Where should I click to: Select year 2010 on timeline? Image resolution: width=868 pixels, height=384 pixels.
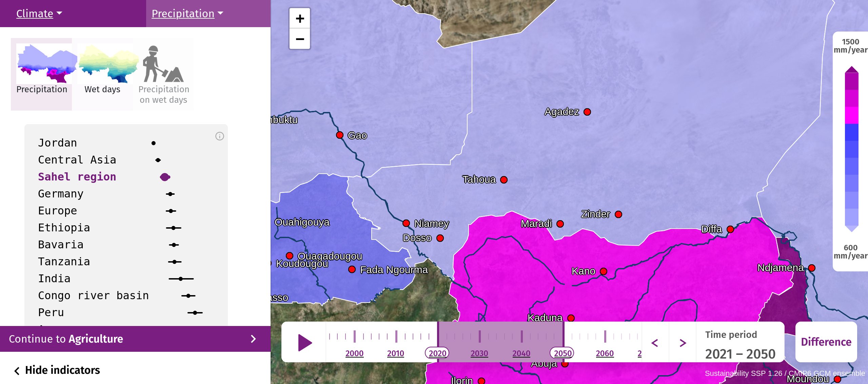[x=396, y=353]
